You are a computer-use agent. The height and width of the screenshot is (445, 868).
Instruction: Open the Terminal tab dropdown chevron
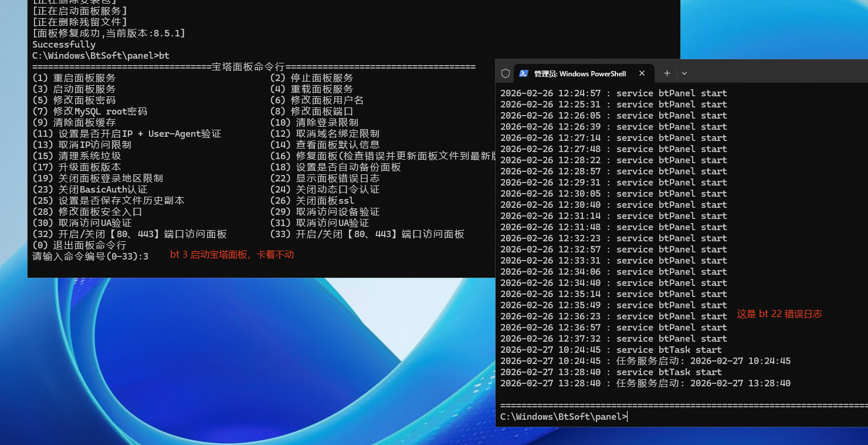684,73
